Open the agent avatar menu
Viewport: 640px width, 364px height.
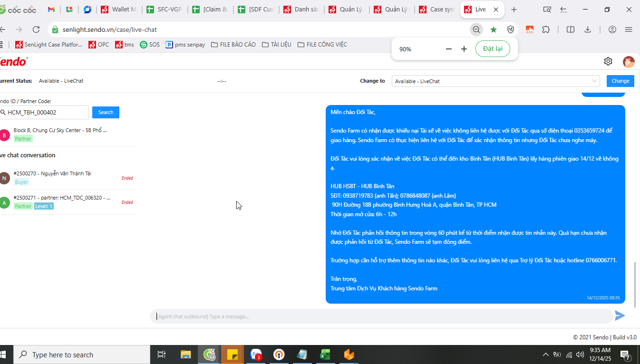[629, 62]
